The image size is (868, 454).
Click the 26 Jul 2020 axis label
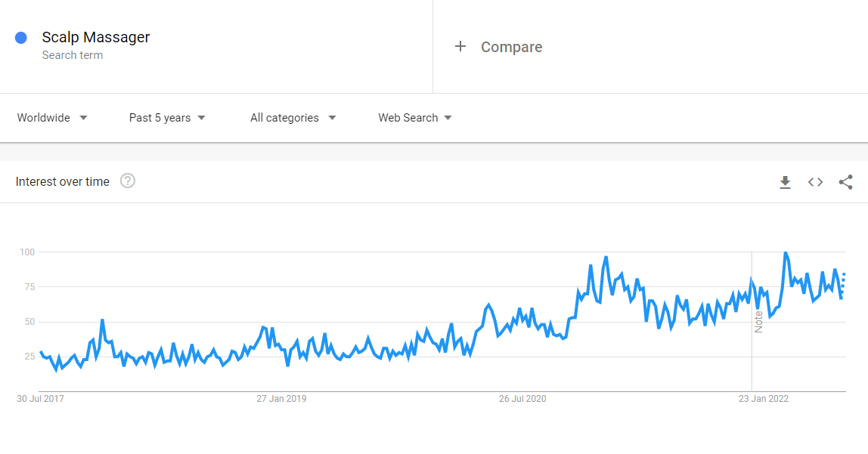[522, 399]
